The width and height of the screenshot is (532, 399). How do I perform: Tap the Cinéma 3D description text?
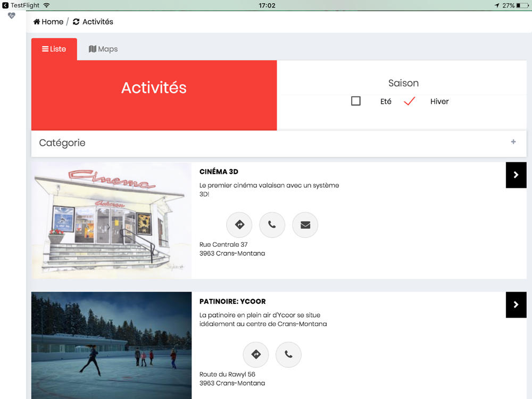(269, 190)
